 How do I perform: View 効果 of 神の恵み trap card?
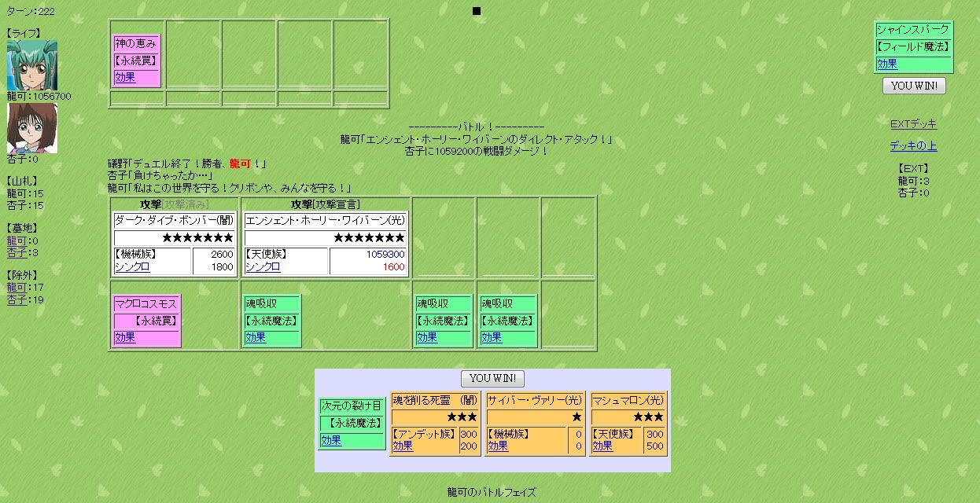point(125,77)
